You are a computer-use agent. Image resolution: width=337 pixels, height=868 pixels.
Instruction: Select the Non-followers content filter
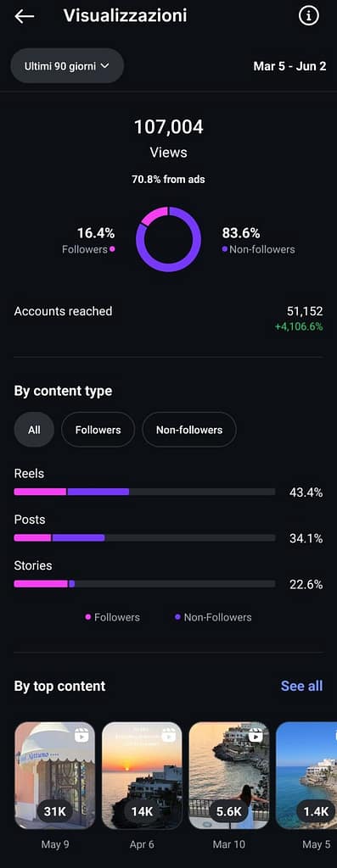point(189,430)
